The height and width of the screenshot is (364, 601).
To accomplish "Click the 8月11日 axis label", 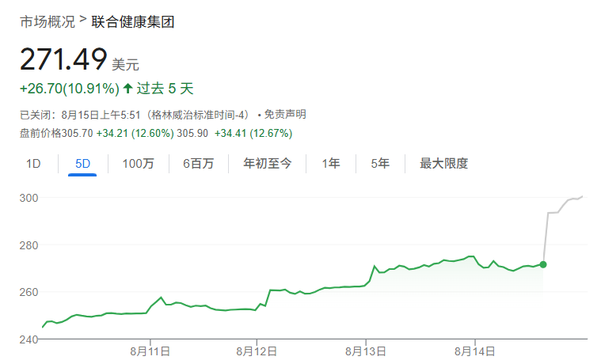I will pyautogui.click(x=150, y=351).
